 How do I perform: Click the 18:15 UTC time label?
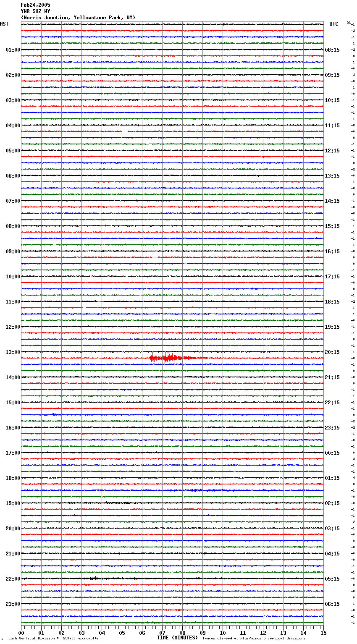332,302
